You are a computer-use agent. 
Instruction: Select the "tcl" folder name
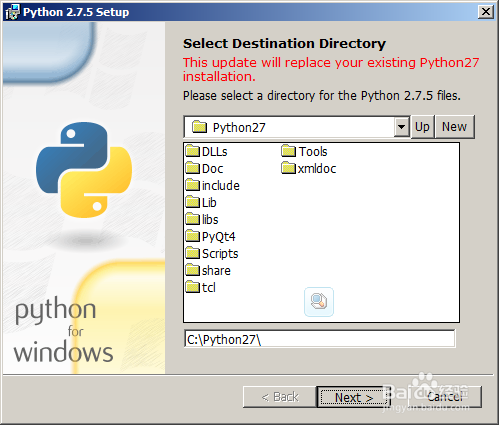click(x=209, y=288)
